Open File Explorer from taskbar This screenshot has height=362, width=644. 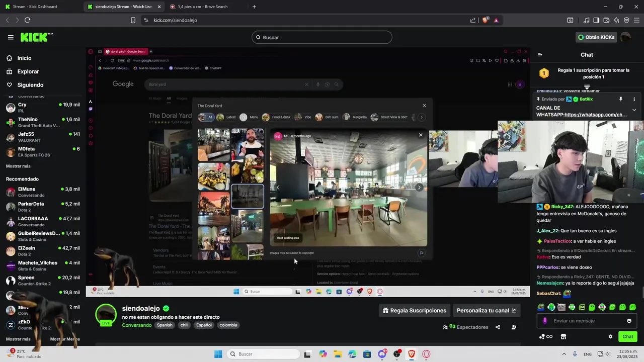point(338,354)
